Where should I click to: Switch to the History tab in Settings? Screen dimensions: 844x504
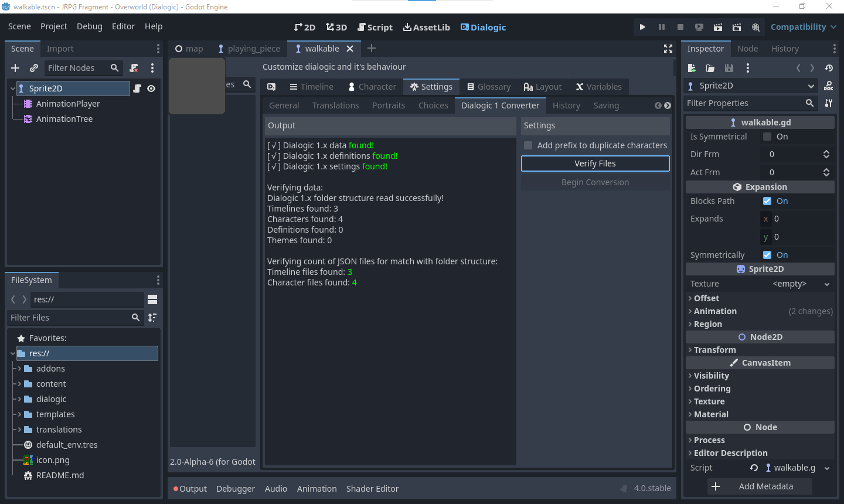566,105
